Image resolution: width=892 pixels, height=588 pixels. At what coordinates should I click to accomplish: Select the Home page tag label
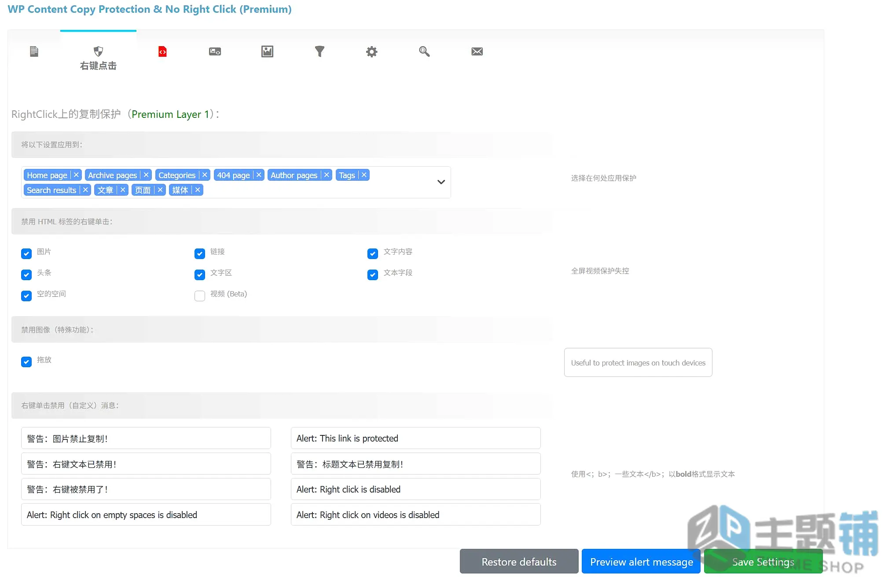(x=47, y=175)
